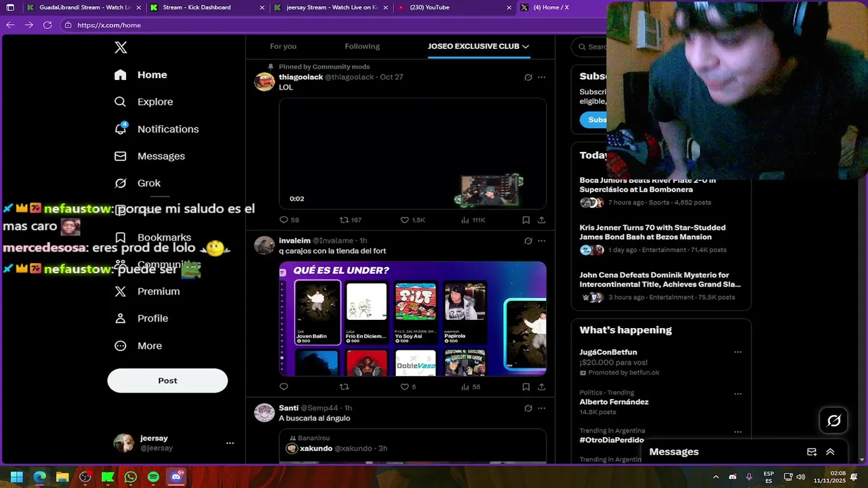Open Explore in X sidebar
868x488 pixels.
pyautogui.click(x=144, y=102)
